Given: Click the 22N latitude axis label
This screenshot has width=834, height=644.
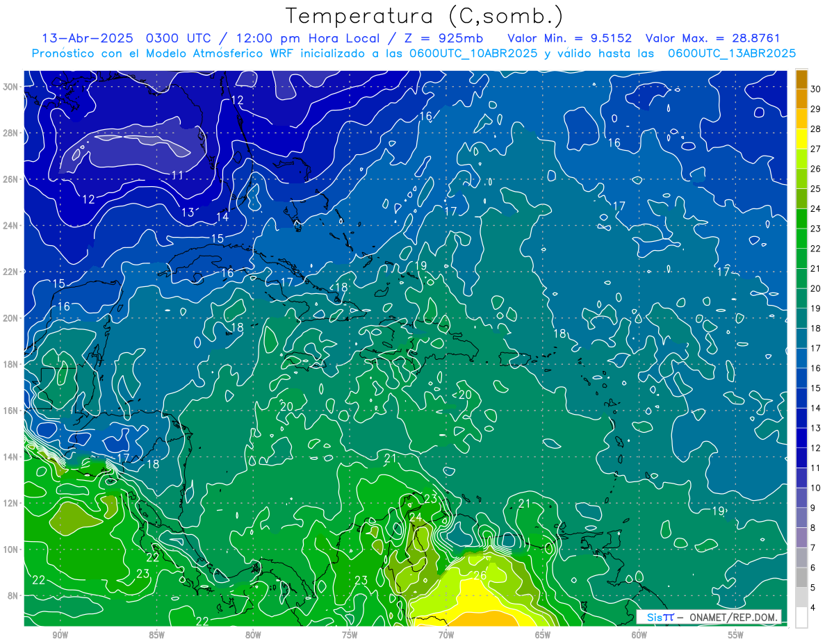Looking at the screenshot, I should pyautogui.click(x=11, y=272).
